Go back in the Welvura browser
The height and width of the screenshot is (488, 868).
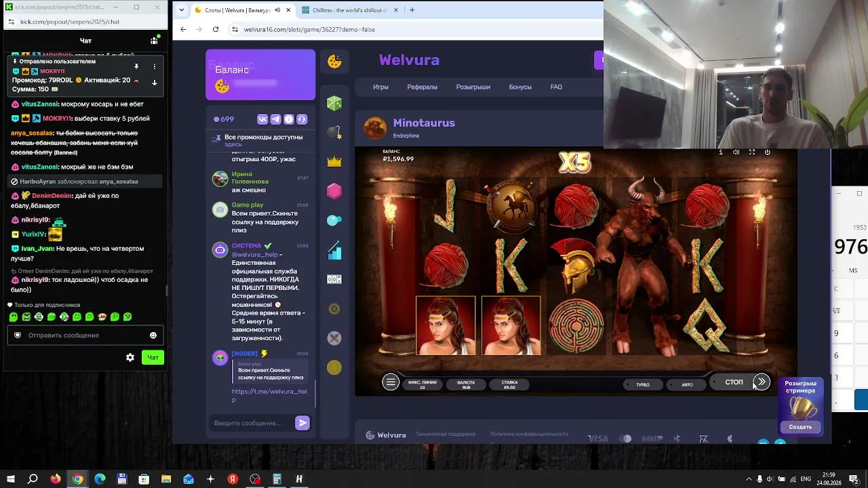click(x=183, y=29)
